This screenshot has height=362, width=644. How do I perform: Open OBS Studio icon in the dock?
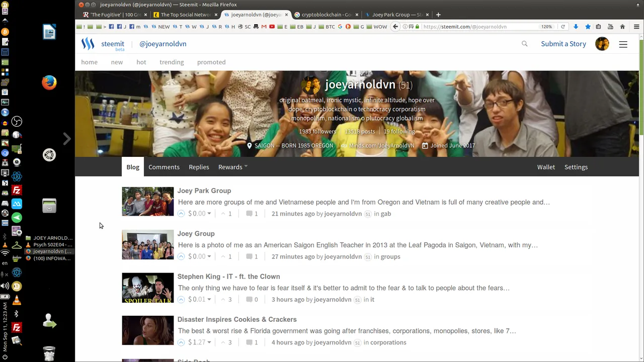17,121
